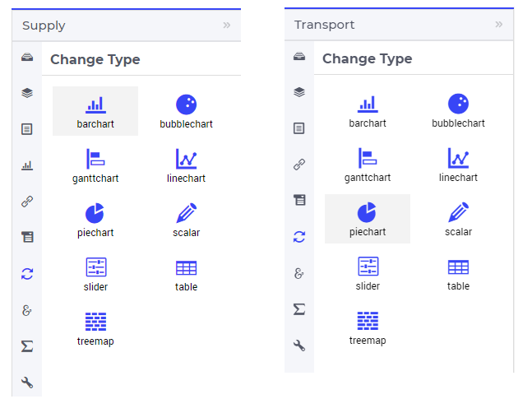532x399 pixels.
Task: Collapse Supply panel with double chevron
Action: tap(227, 26)
